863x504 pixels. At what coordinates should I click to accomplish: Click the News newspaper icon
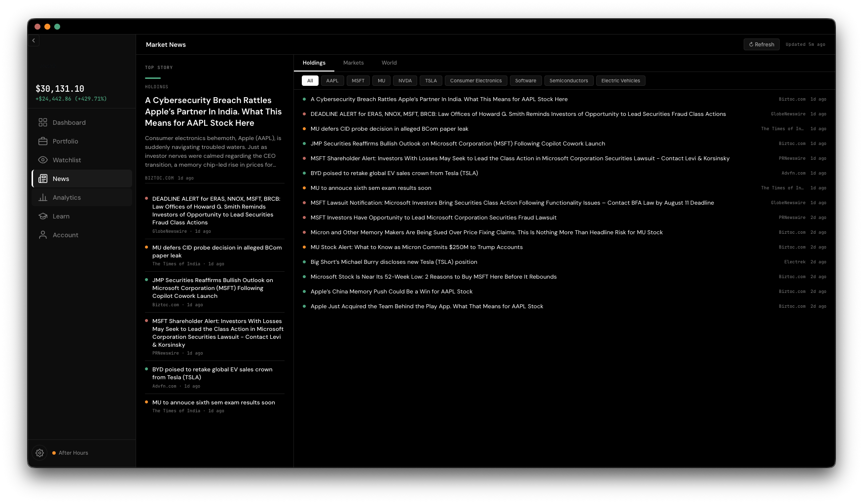[43, 179]
